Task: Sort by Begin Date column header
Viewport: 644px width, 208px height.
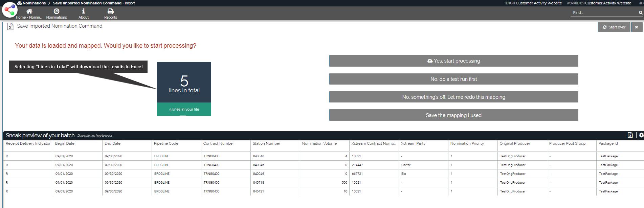Action: pos(65,144)
